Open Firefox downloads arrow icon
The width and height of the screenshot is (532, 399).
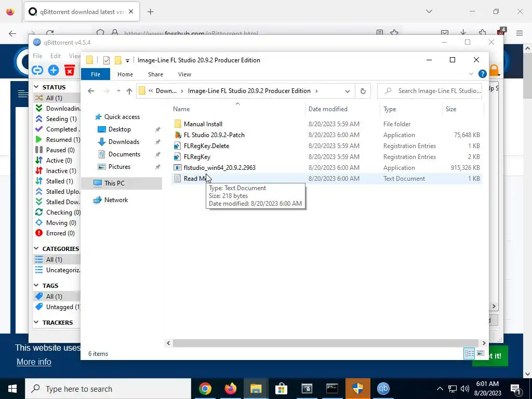[463, 33]
